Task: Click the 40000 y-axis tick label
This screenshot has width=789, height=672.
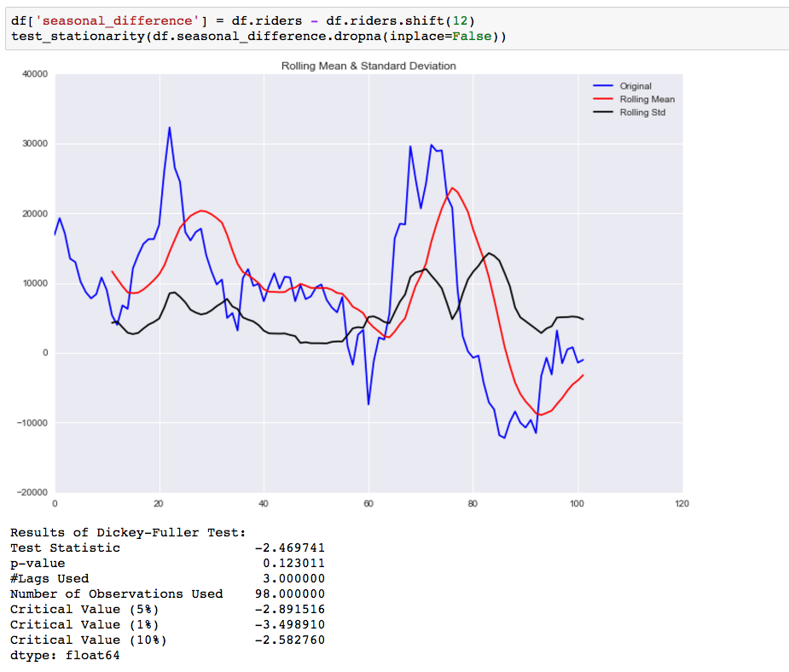Action: tap(35, 74)
